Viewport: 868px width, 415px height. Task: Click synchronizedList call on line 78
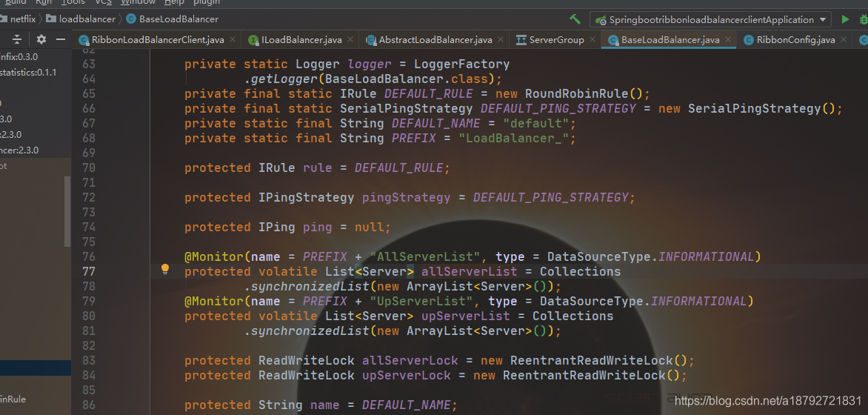coord(310,287)
